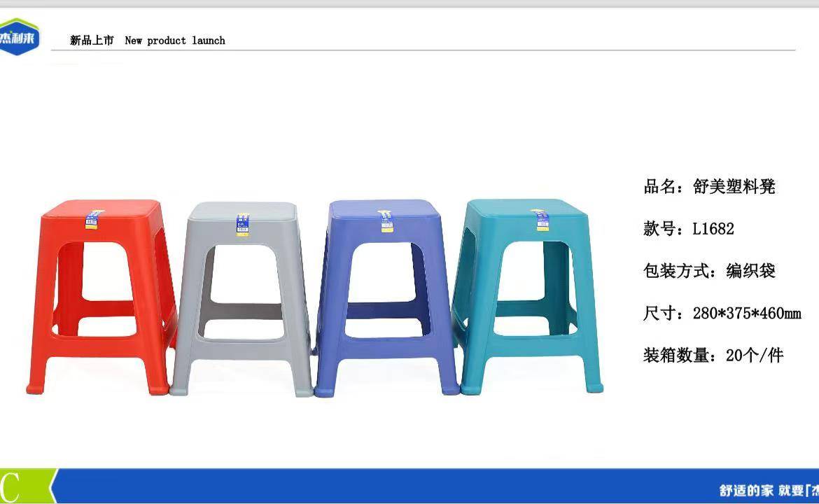
Task: Click the label sticker on purple stool
Action: tap(386, 221)
